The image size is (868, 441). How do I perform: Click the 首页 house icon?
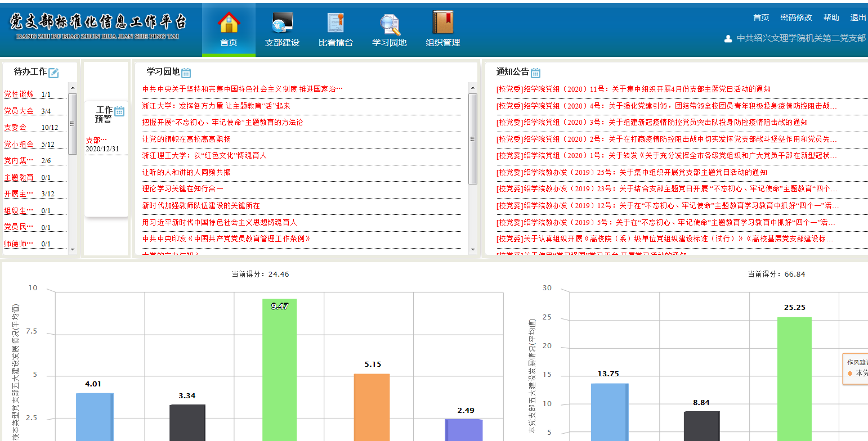tap(229, 23)
